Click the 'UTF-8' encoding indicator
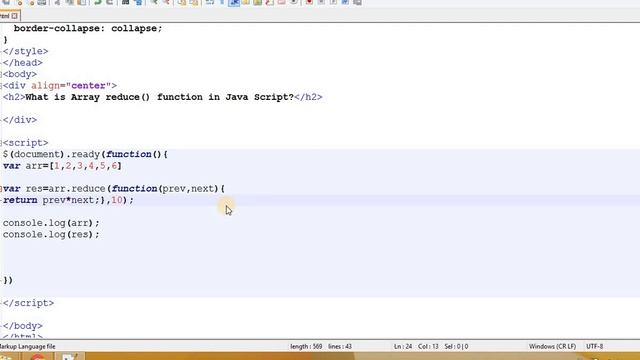 [595, 347]
